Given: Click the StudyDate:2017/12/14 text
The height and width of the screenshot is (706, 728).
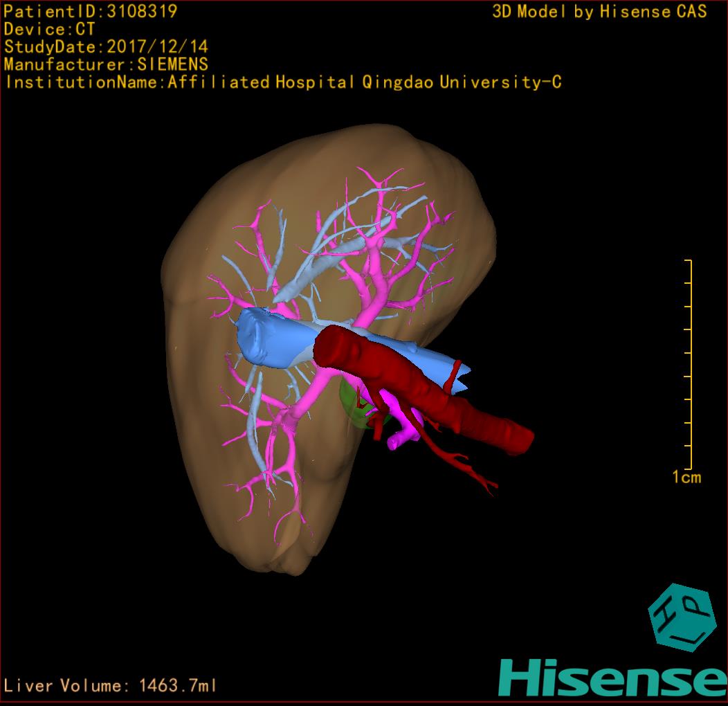Looking at the screenshot, I should [106, 47].
